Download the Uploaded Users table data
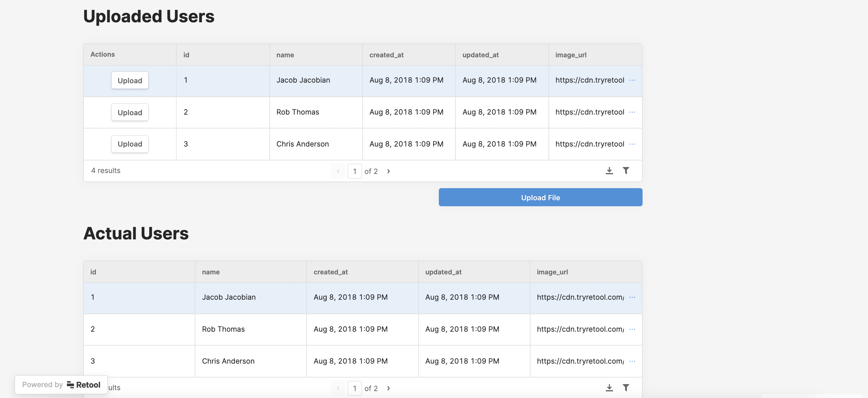The width and height of the screenshot is (868, 398). click(609, 171)
